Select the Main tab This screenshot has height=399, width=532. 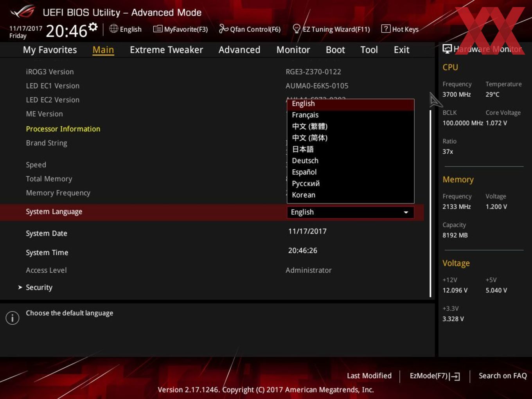point(103,50)
